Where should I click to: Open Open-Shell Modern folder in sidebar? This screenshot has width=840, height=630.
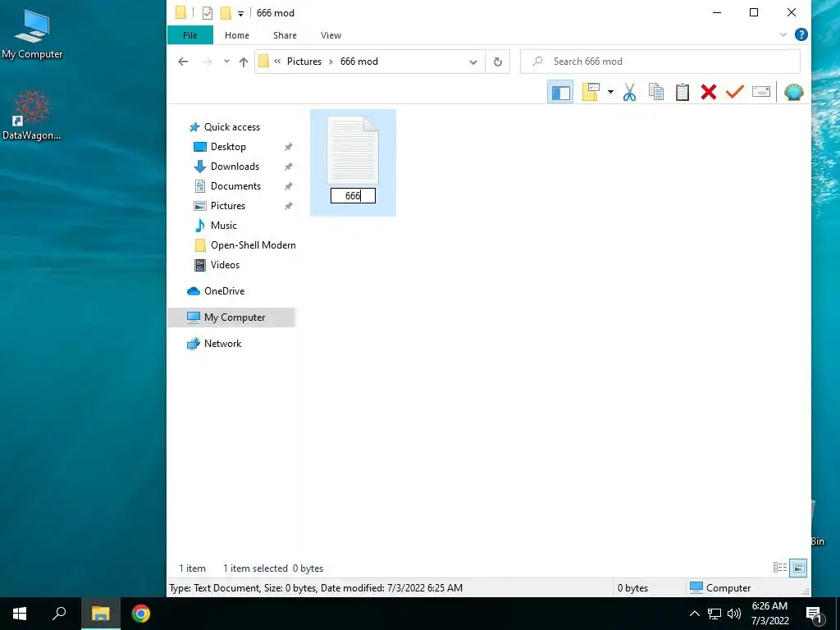[x=253, y=245]
